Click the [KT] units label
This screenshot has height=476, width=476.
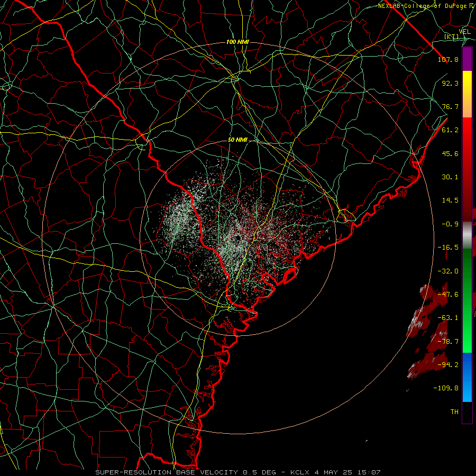pyautogui.click(x=452, y=37)
